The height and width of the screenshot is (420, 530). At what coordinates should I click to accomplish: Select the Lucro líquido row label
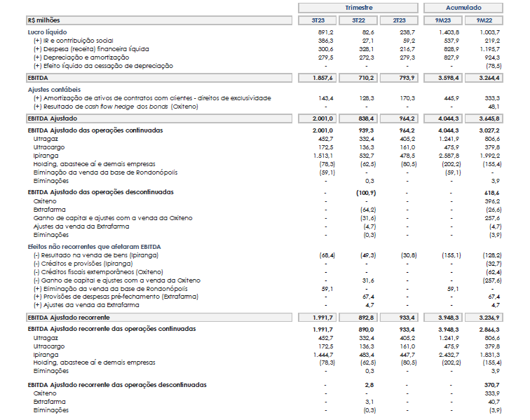[48, 32]
